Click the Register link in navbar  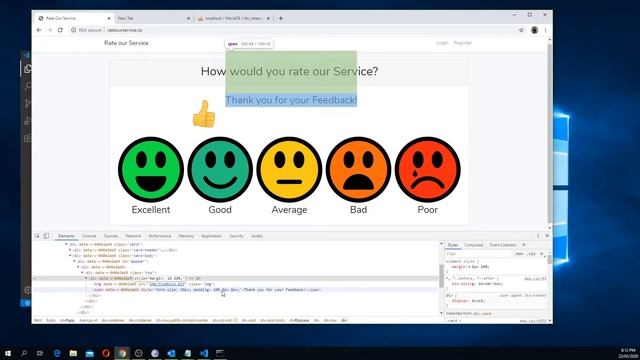462,43
